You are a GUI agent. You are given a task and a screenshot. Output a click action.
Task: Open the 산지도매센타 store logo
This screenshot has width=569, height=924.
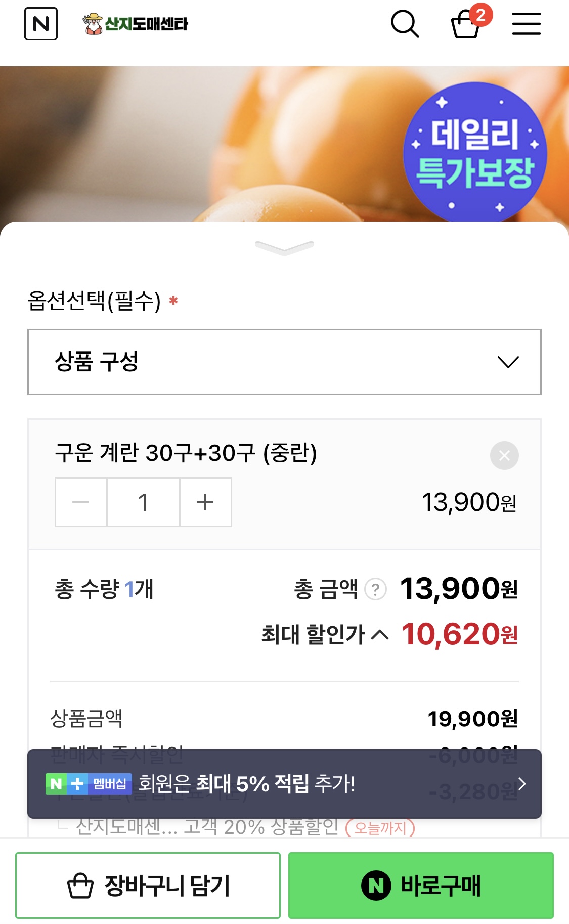[136, 24]
